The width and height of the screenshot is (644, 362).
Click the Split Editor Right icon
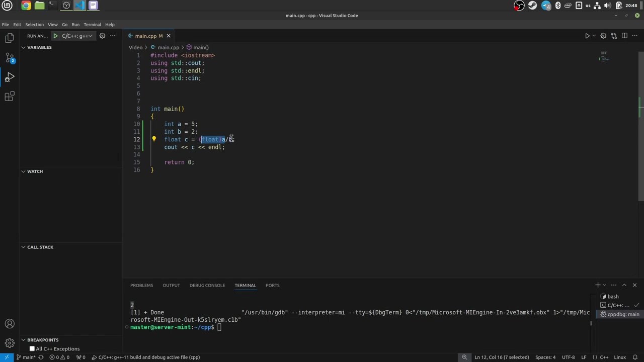[x=624, y=36]
